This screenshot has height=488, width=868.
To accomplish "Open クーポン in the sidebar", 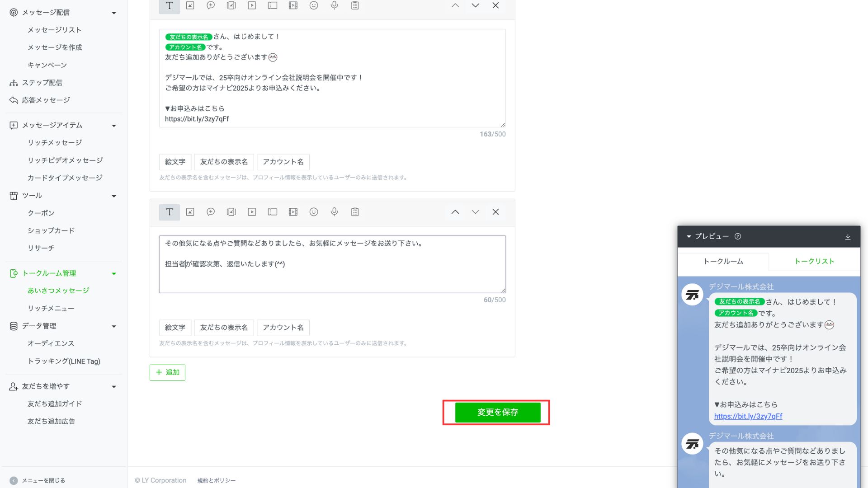I will coord(41,213).
